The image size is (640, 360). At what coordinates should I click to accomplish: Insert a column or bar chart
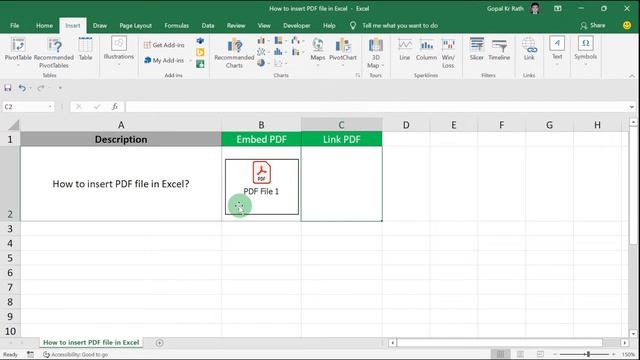click(x=262, y=40)
